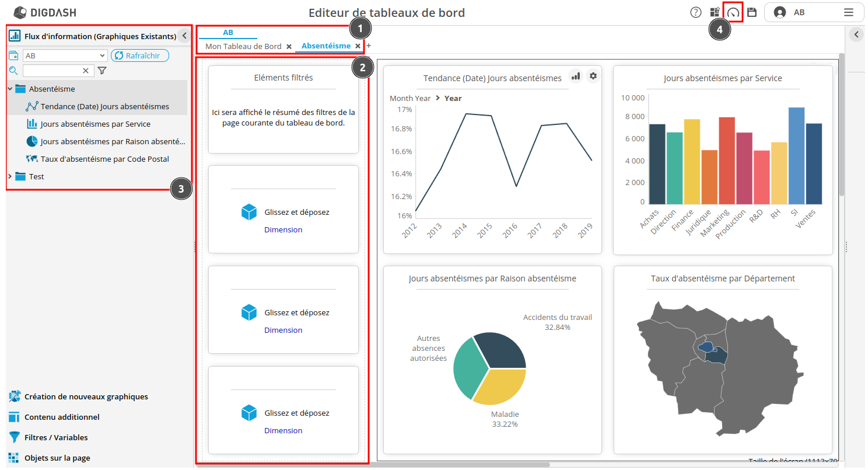The height and width of the screenshot is (470, 868).
Task: Click the filter funnel icon beside search
Action: [102, 71]
